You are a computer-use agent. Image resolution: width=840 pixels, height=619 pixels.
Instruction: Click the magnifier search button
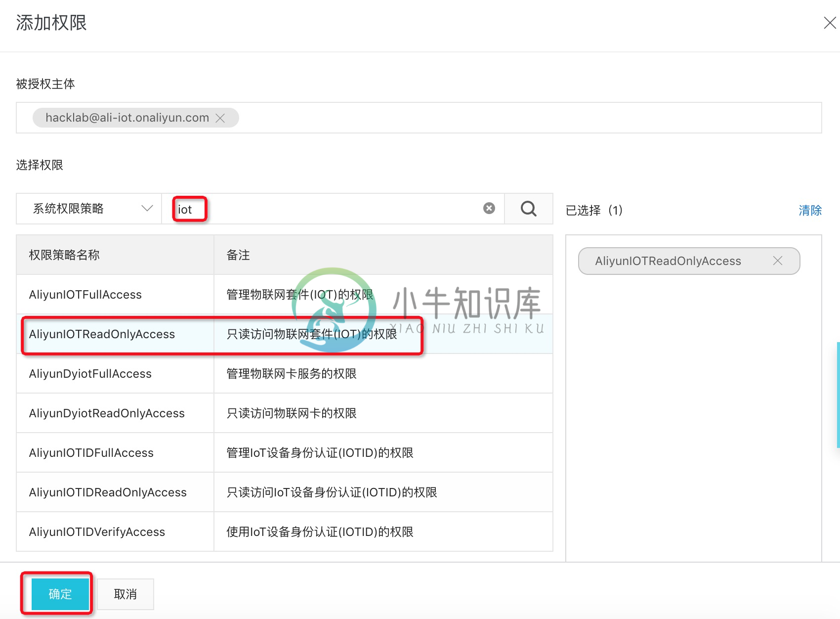tap(528, 209)
